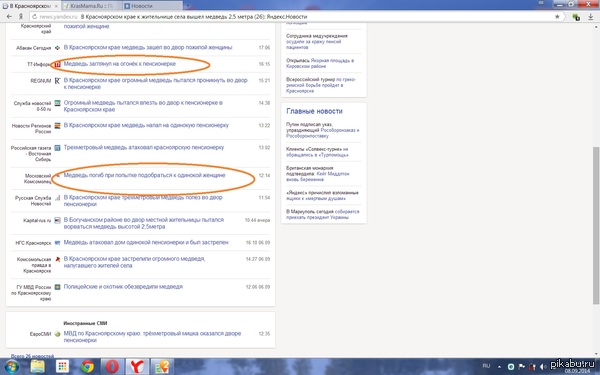
Task: Open "Клиенты «Солвекс-турне»" news item
Action: 317,152
